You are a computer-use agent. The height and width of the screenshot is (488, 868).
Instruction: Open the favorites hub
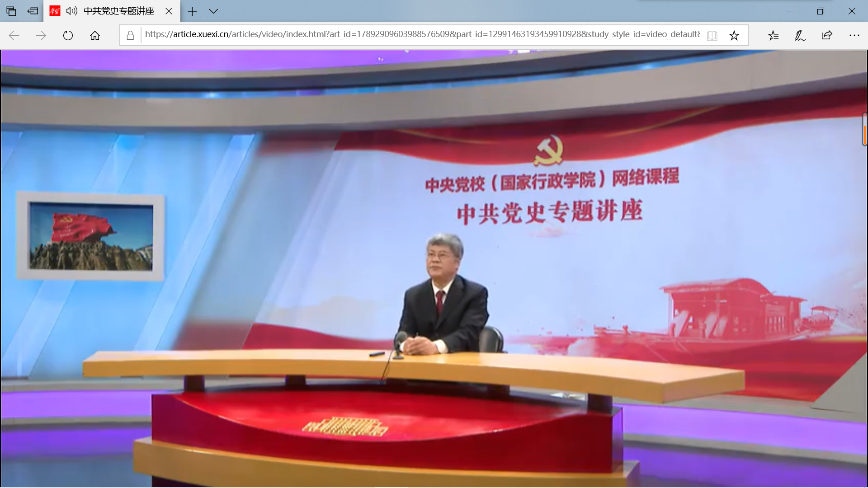[x=773, y=35]
